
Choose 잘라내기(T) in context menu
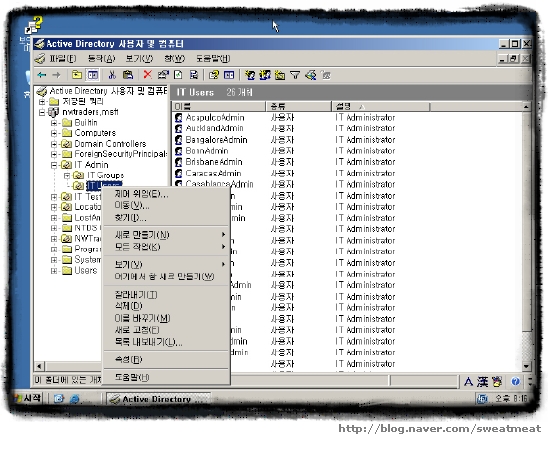[x=166, y=295]
